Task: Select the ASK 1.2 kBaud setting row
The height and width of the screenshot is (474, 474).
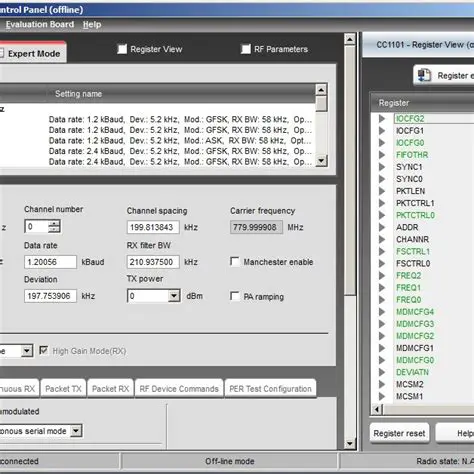Action: pos(180,141)
